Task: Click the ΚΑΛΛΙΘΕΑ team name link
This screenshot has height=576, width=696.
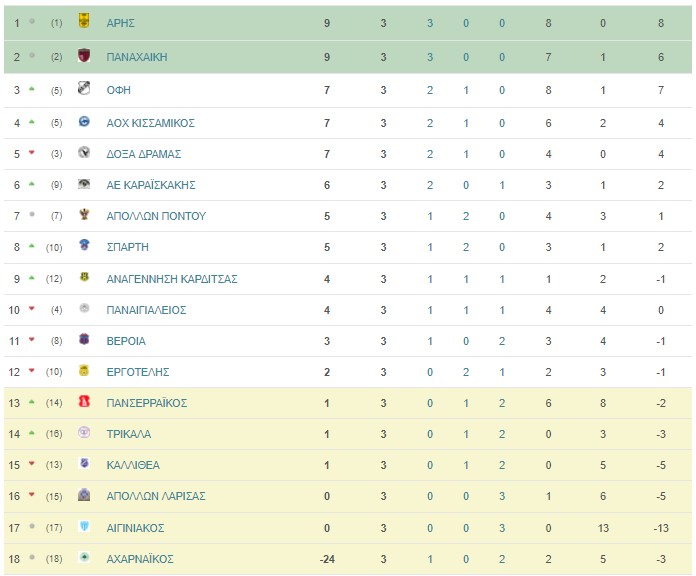Action: coord(133,465)
